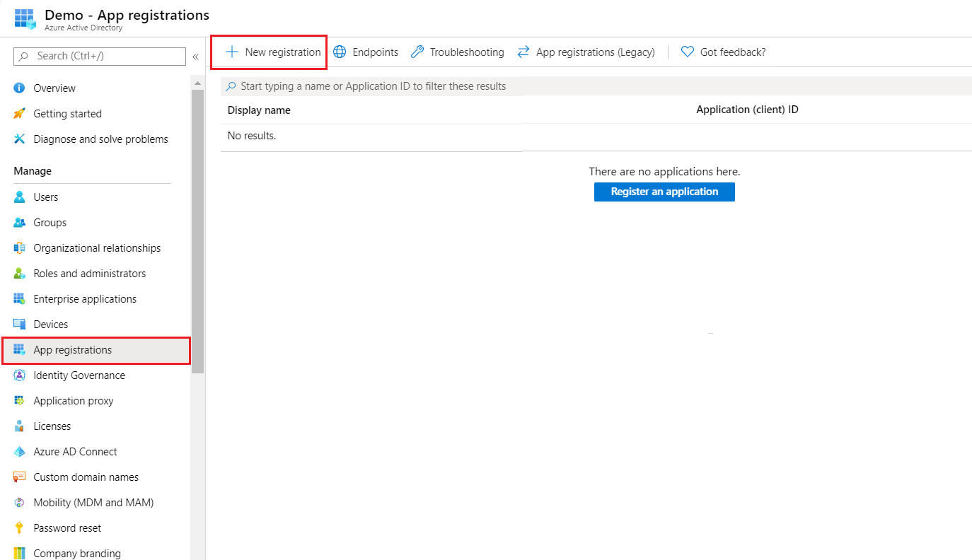
Task: Focus the sidebar Search (Ctrl+/) box
Action: (100, 56)
